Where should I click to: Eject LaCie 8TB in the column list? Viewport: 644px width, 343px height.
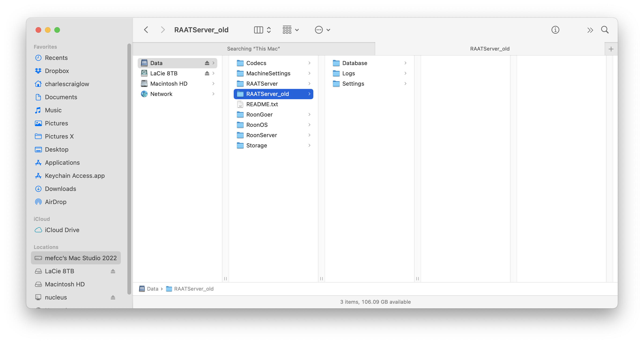pyautogui.click(x=207, y=73)
